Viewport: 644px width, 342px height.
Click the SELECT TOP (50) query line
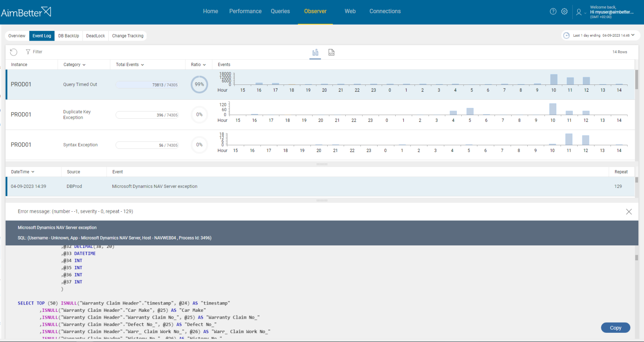(124, 303)
